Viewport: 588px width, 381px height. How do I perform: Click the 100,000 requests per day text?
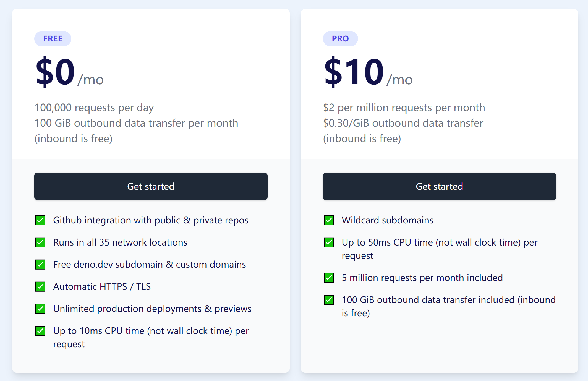click(94, 108)
